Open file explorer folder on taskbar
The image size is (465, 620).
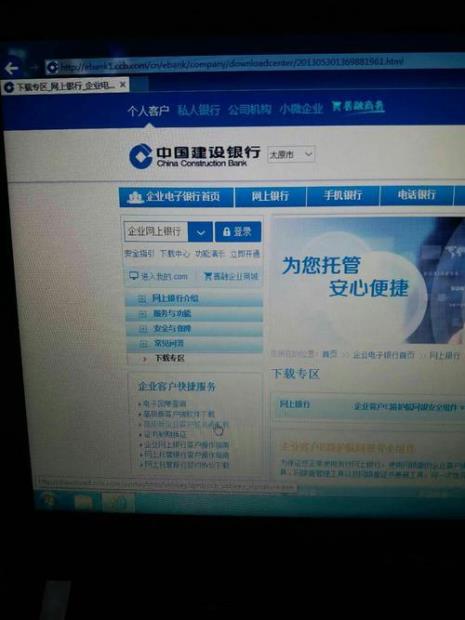click(83, 503)
